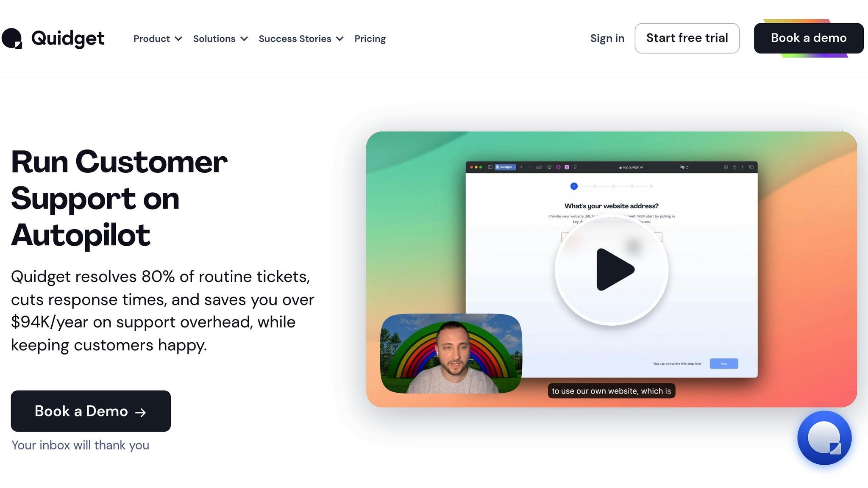Click Book a demo in header
This screenshot has width=868, height=488.
click(x=809, y=38)
